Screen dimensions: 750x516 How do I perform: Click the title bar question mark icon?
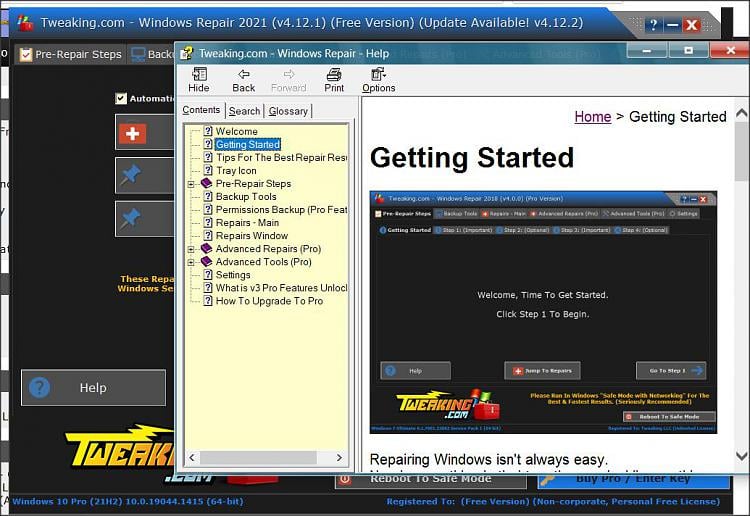point(653,25)
